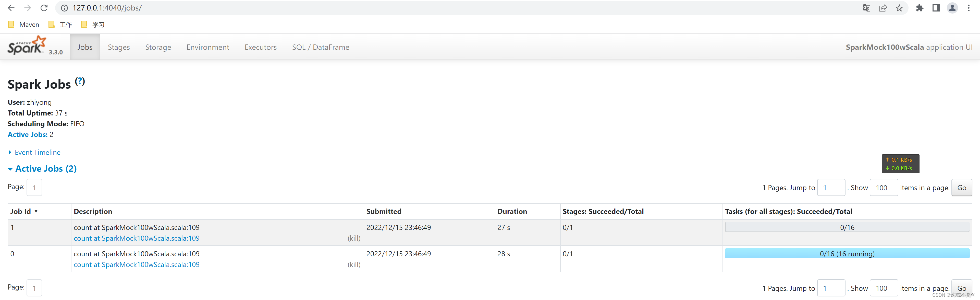Navigate back in the browser
The height and width of the screenshot is (300, 980).
pos(11,8)
